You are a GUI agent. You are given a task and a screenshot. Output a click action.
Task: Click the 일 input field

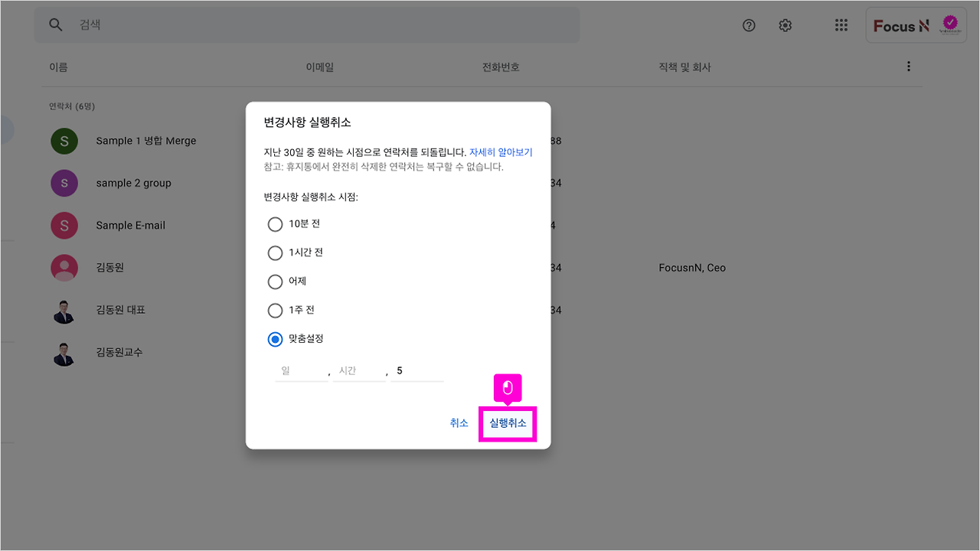[x=301, y=370]
